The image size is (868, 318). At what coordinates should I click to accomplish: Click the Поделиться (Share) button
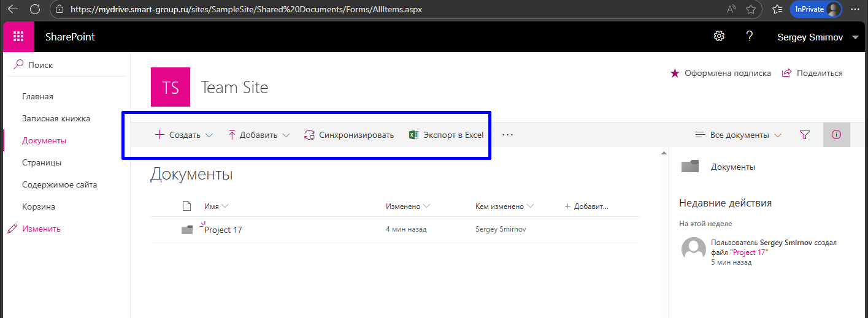coord(812,73)
